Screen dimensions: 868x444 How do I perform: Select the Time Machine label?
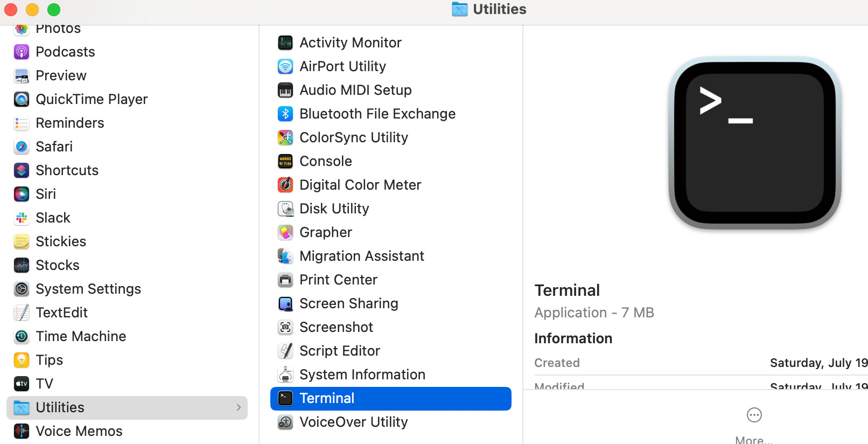click(x=81, y=336)
